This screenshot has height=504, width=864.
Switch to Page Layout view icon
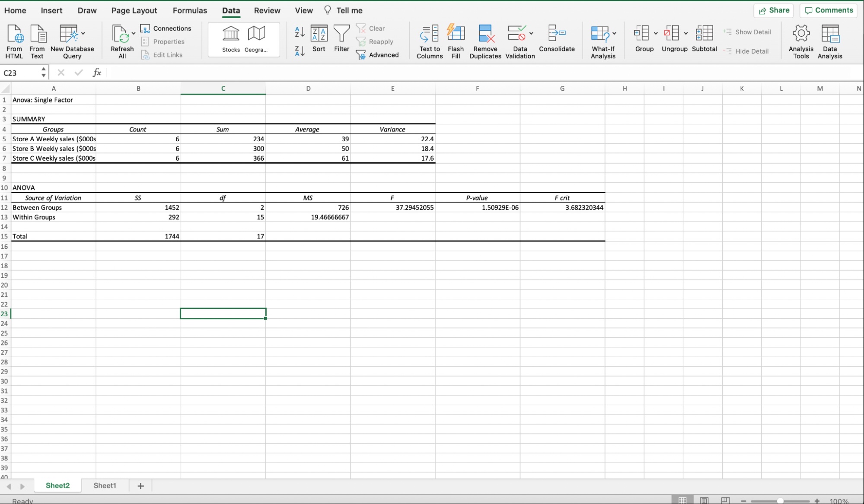[704, 501]
